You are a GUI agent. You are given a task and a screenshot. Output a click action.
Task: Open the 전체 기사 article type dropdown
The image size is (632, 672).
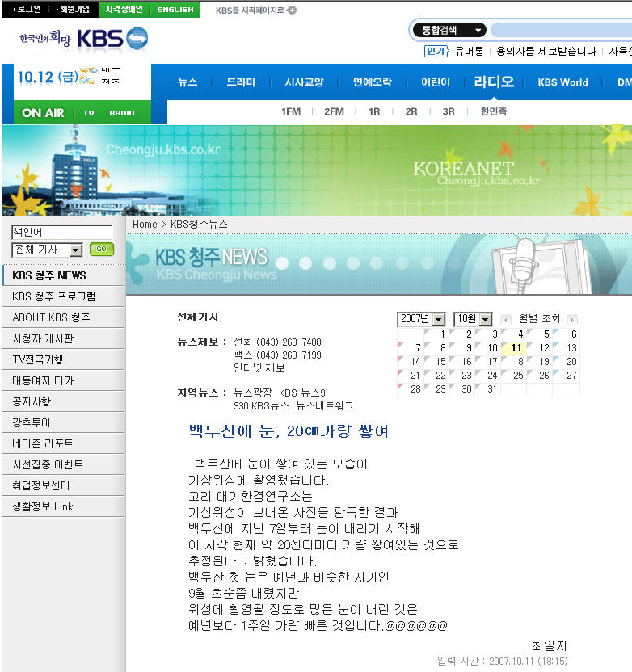tap(47, 250)
